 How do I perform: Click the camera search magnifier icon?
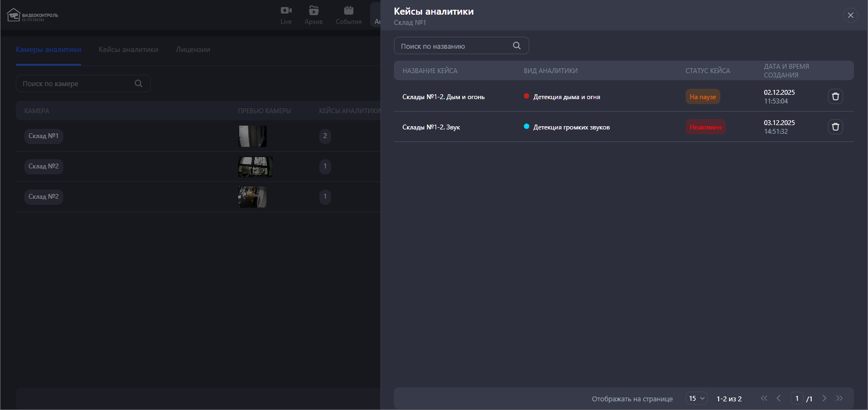coord(139,83)
